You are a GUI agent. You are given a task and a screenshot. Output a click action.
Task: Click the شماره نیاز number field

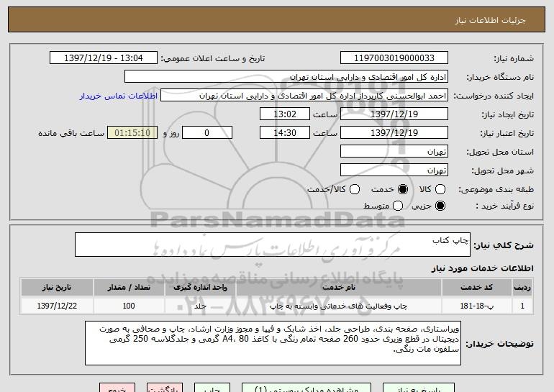click(x=394, y=58)
